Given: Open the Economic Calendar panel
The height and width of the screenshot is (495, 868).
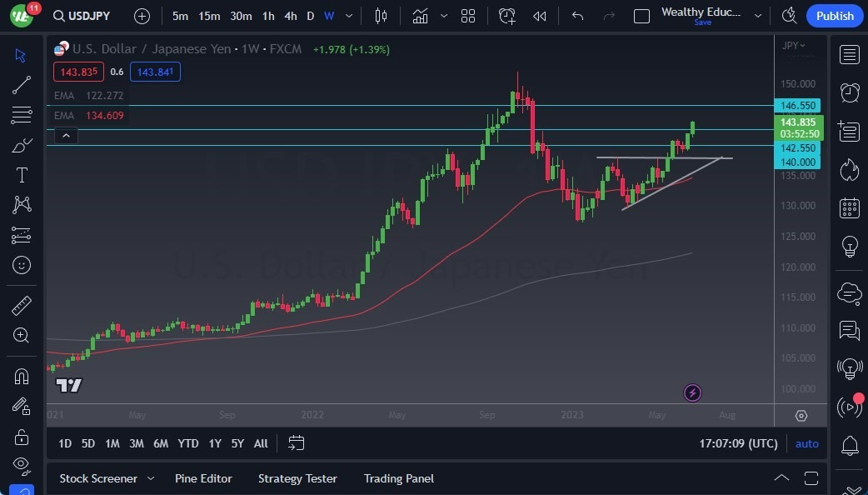Looking at the screenshot, I should (x=849, y=207).
